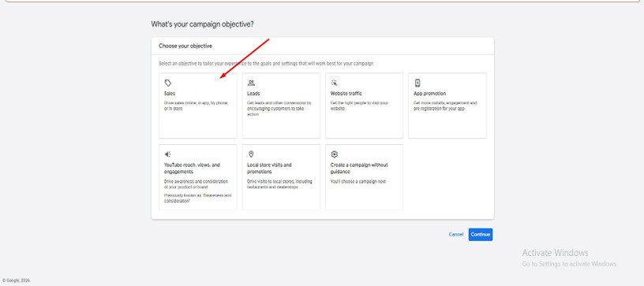Click 'Drive sales online, in app' description
The width and height of the screenshot is (644, 286).
pos(197,106)
